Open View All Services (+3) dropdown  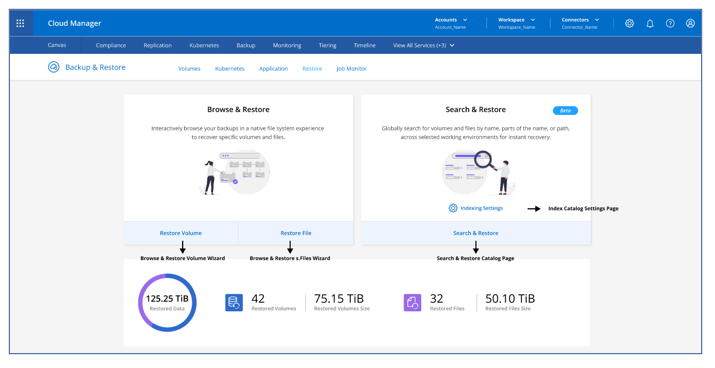coord(424,45)
